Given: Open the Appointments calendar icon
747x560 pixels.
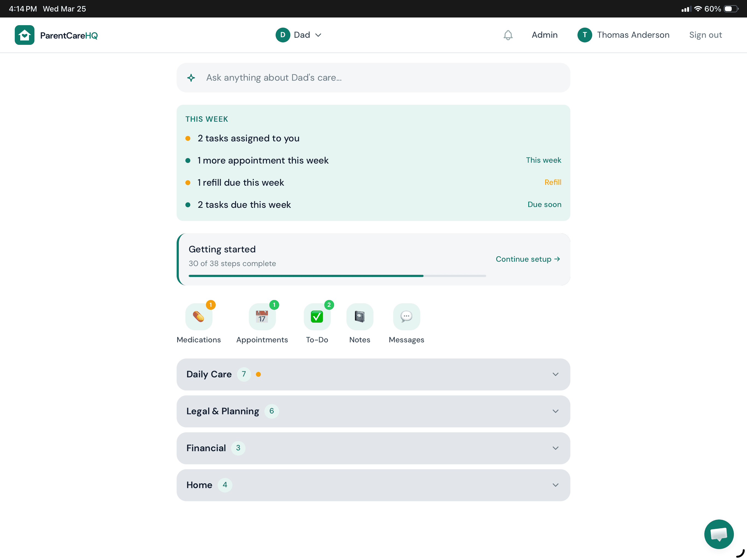Looking at the screenshot, I should [262, 316].
